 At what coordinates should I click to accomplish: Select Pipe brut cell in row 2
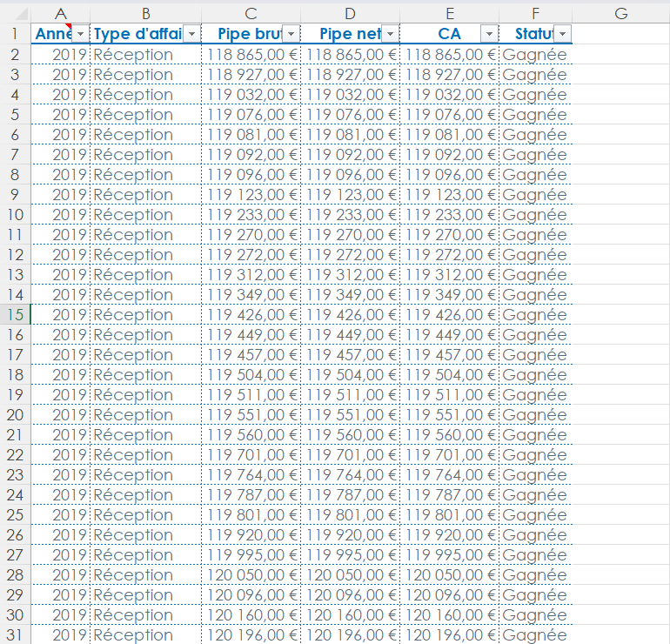click(x=251, y=54)
